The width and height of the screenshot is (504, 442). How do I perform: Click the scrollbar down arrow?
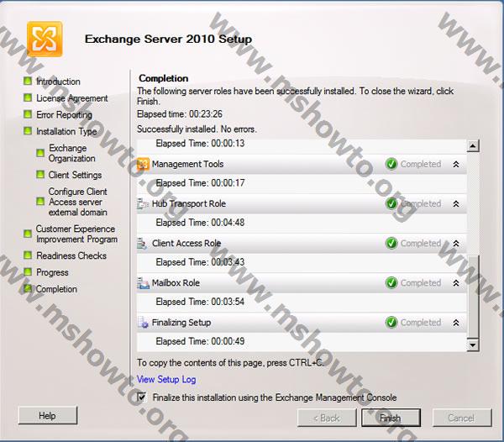coord(473,345)
